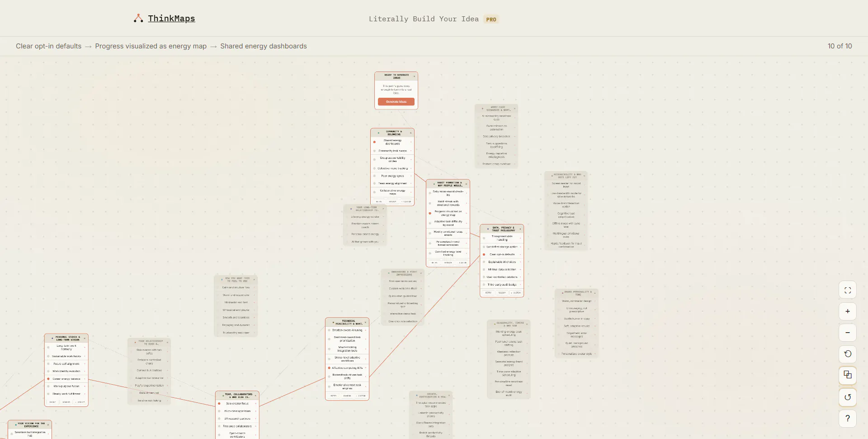Click Random in Community & Belonging card
Viewport: 868px width, 439px height.
tap(392, 202)
